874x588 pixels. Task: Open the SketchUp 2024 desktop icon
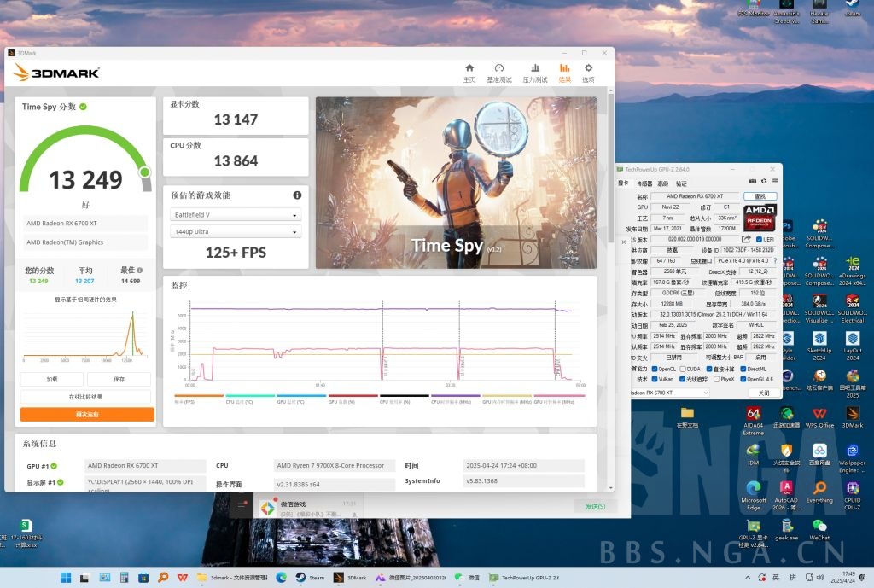pyautogui.click(x=819, y=346)
